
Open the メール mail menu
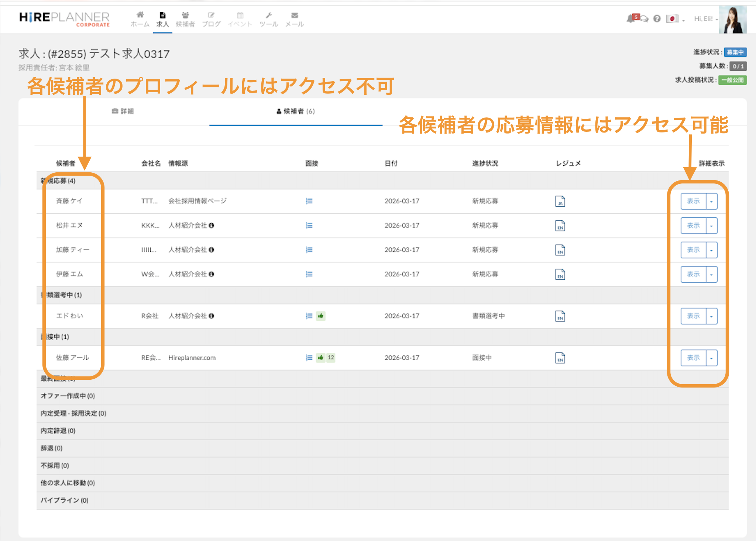294,19
